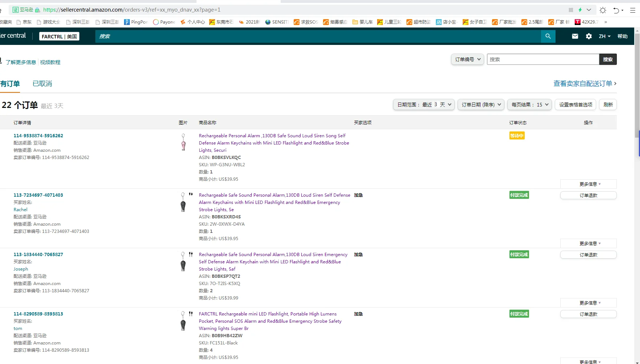Click the lightning bolt icon in address bar
Viewport: 640px width, 364px height.
click(x=580, y=10)
